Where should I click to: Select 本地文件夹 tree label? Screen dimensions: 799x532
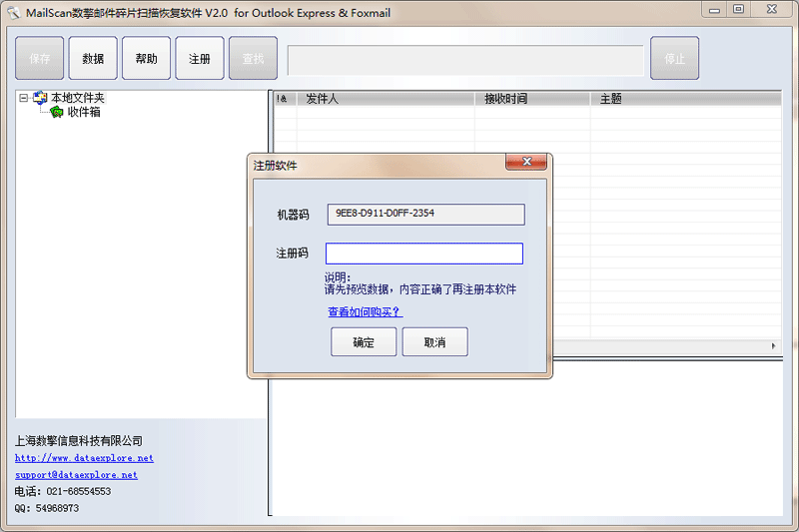tap(78, 98)
